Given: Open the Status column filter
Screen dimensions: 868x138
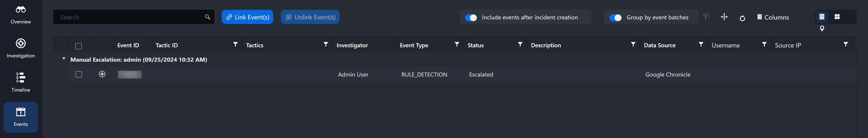Looking at the screenshot, I should point(520,45).
